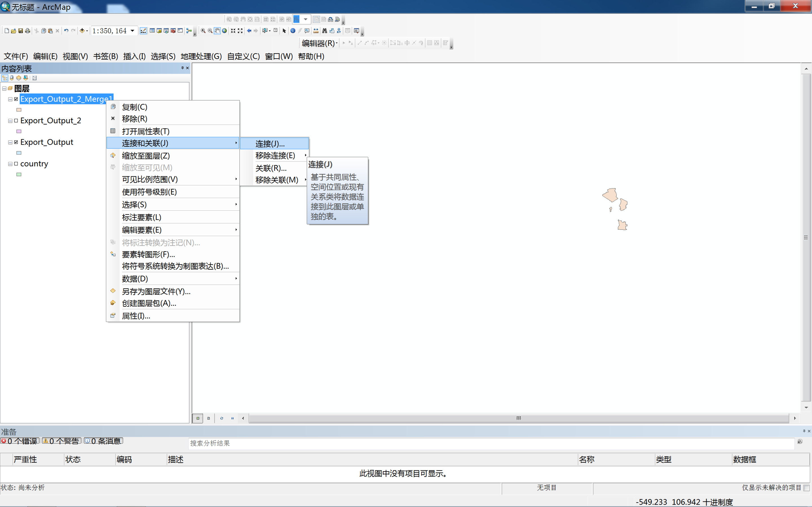
Task: Click the 搜索分析结果 search field
Action: coord(490,443)
